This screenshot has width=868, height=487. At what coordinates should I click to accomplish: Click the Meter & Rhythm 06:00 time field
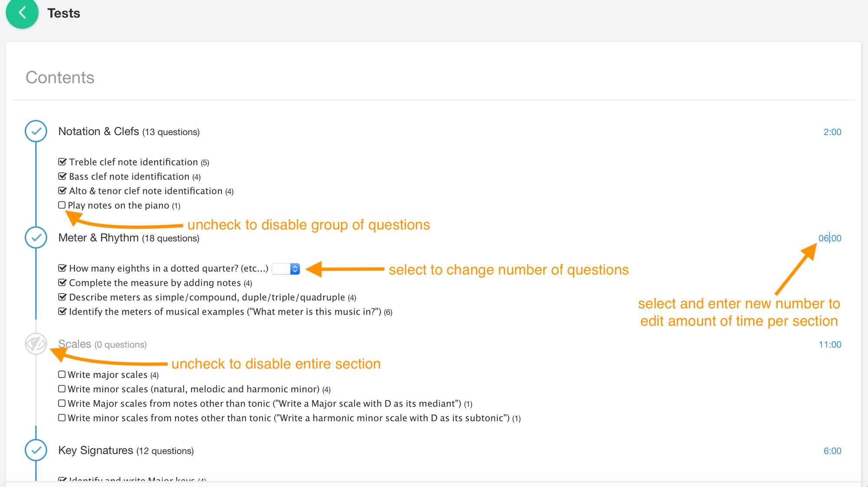[830, 238]
